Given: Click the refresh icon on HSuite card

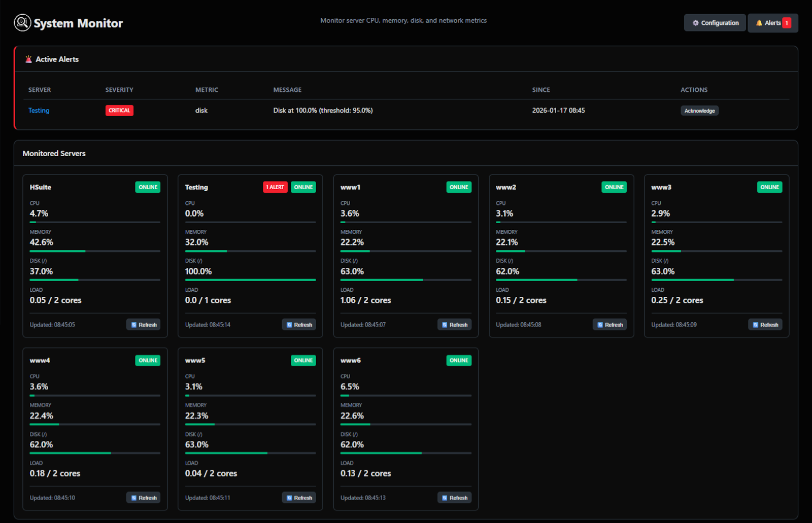Looking at the screenshot, I should point(134,325).
